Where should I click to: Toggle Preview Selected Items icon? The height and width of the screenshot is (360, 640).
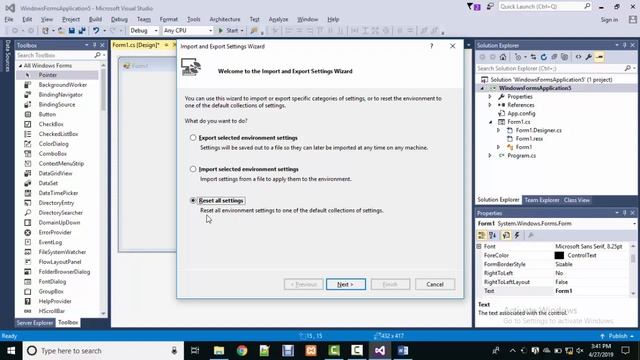pos(599,57)
